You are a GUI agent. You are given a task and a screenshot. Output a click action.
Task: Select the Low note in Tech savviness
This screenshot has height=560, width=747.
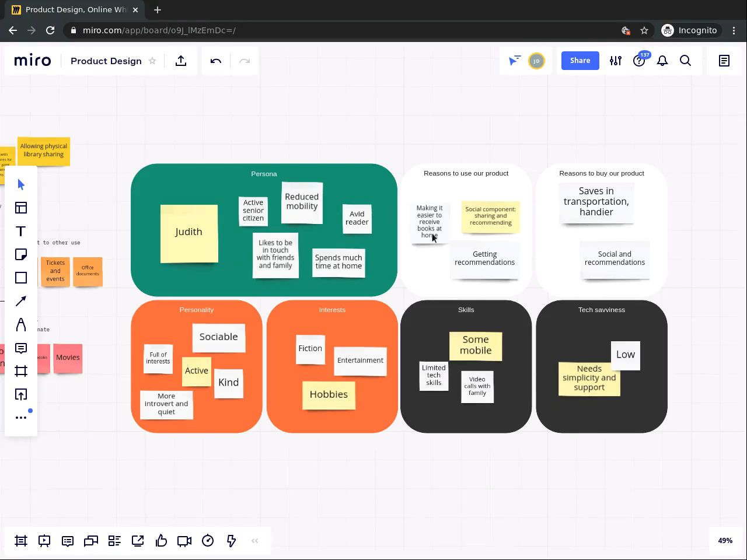coord(626,355)
